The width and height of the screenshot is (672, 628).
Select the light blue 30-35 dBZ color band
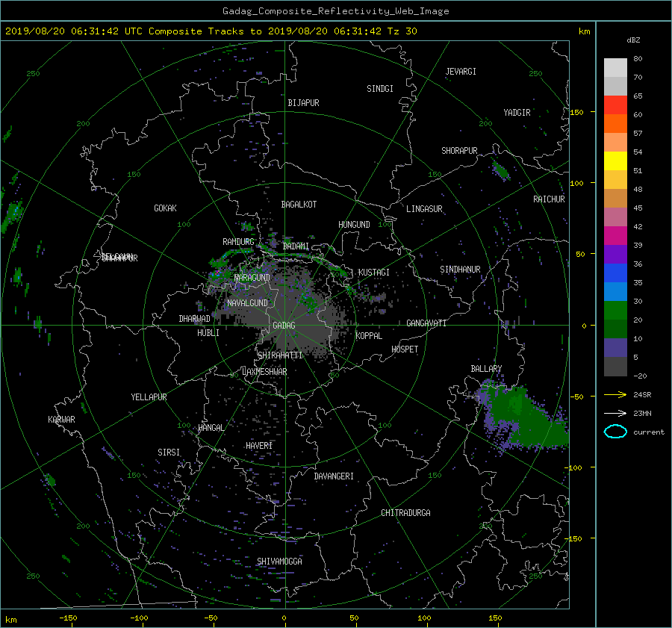615,291
